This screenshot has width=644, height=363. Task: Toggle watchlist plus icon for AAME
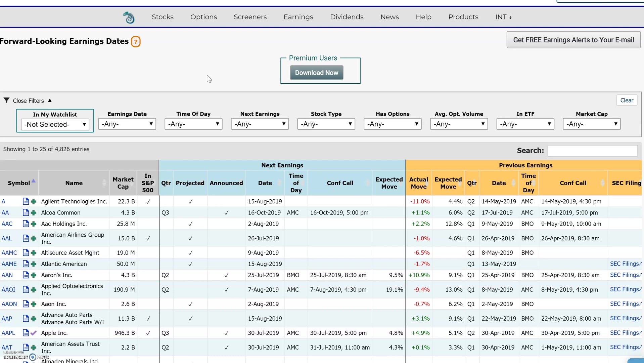pyautogui.click(x=34, y=264)
